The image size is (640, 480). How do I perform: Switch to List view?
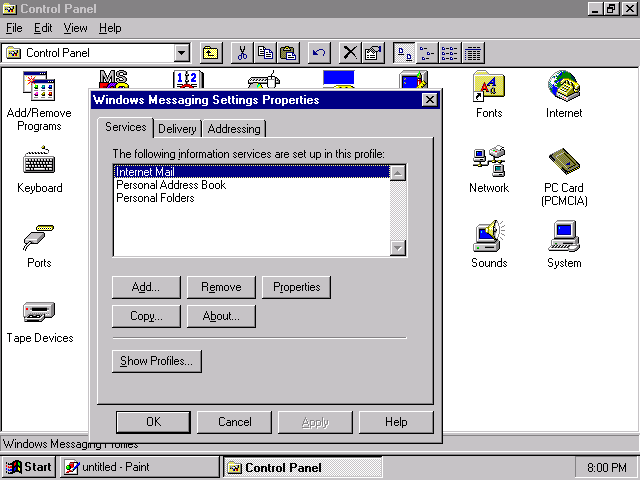click(450, 53)
